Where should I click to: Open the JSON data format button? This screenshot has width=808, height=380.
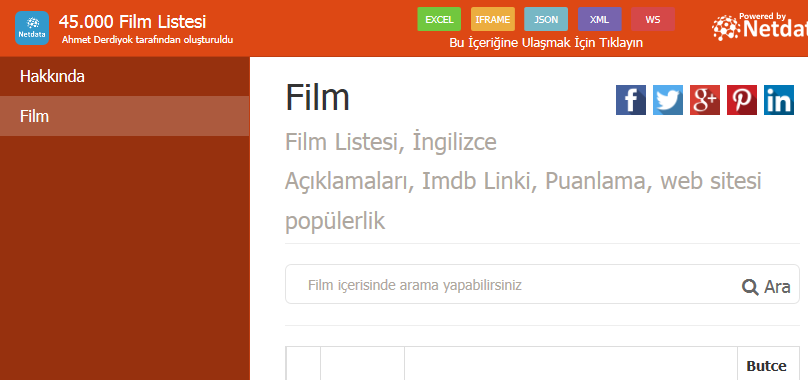point(546,20)
